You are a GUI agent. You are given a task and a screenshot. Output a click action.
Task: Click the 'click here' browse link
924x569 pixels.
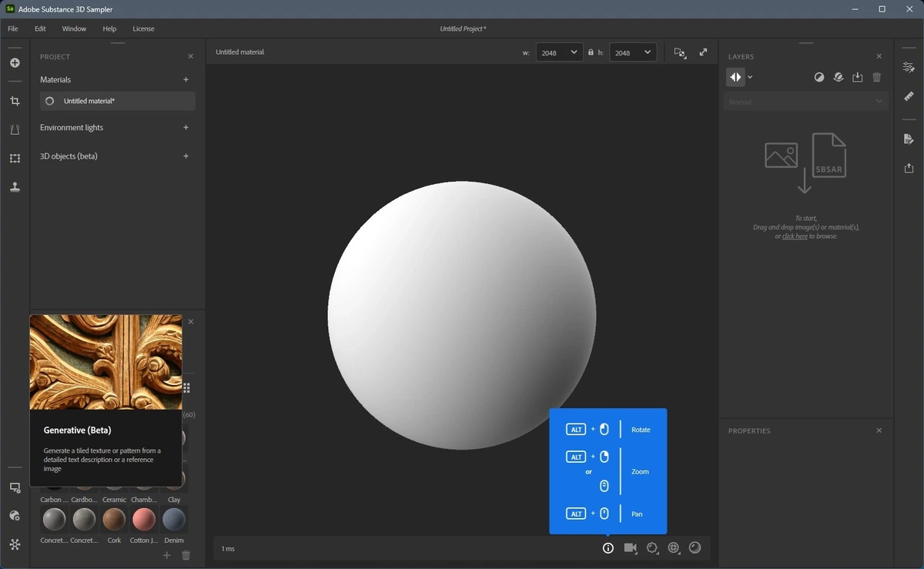795,236
